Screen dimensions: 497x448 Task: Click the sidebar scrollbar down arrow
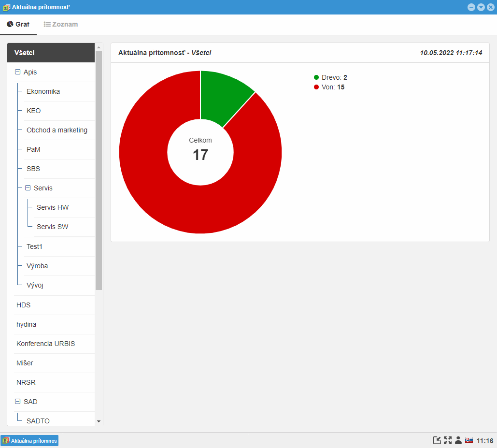[99, 421]
